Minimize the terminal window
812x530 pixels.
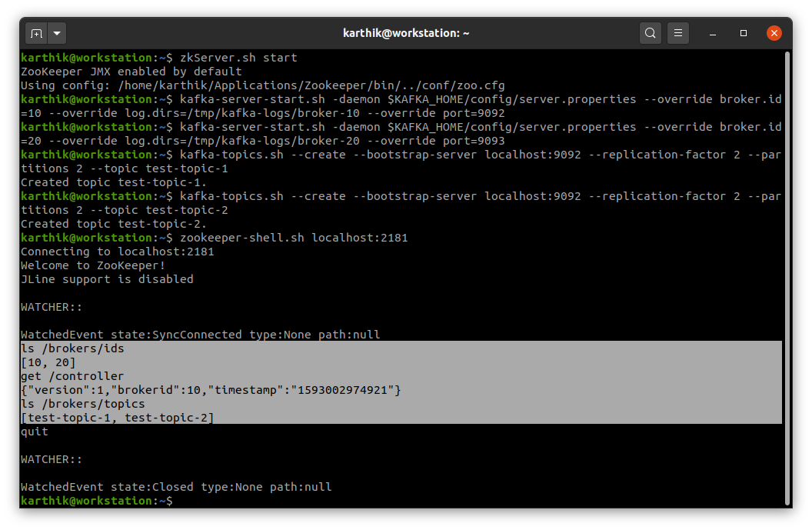tap(713, 34)
